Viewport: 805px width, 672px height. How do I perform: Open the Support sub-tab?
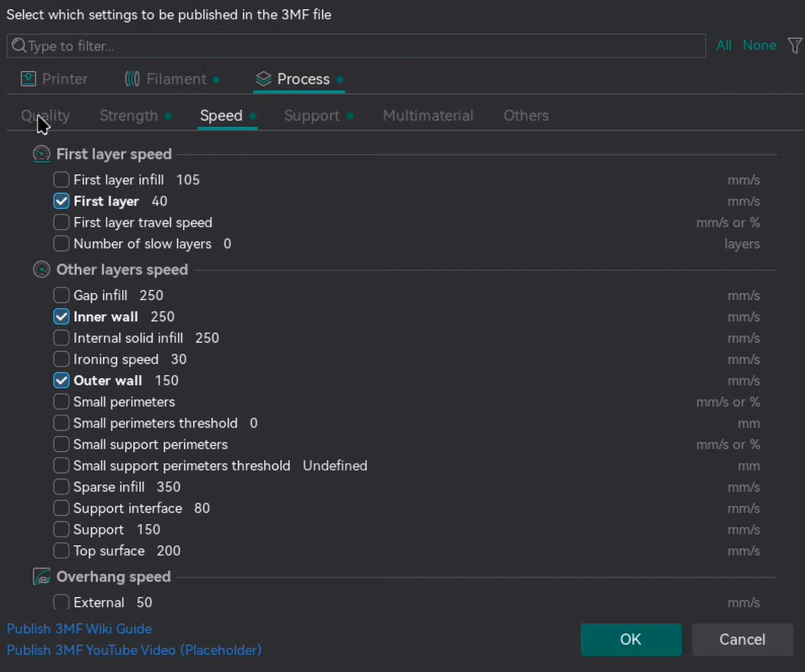pyautogui.click(x=318, y=116)
